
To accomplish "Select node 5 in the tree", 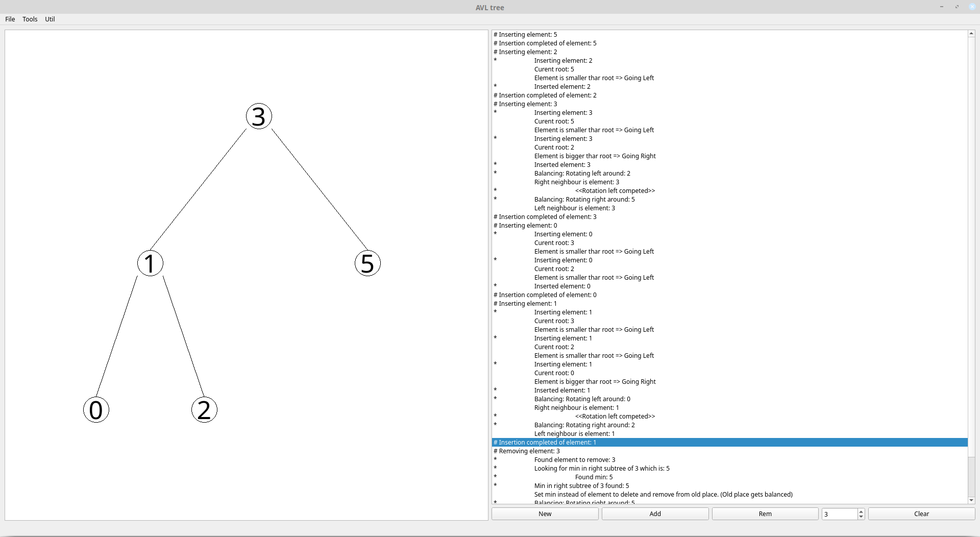I will click(x=367, y=263).
